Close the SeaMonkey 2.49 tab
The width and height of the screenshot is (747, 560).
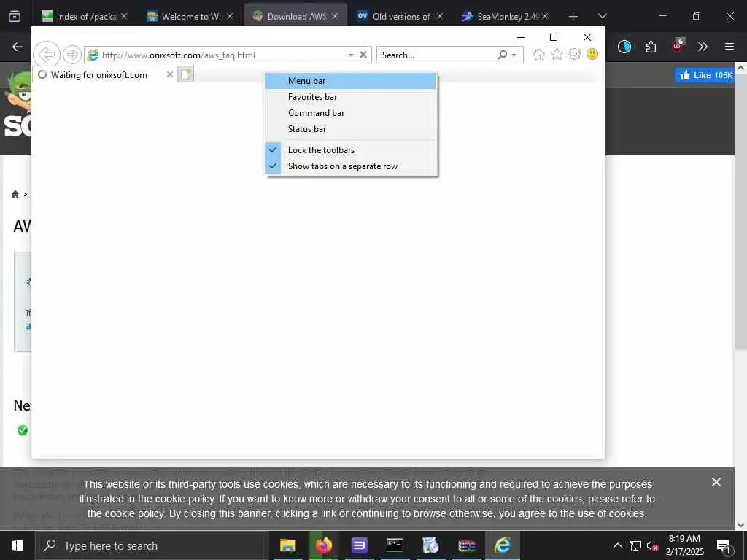click(545, 16)
